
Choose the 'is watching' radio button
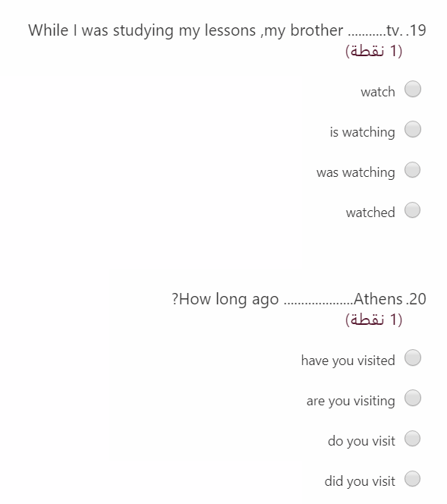[413, 129]
